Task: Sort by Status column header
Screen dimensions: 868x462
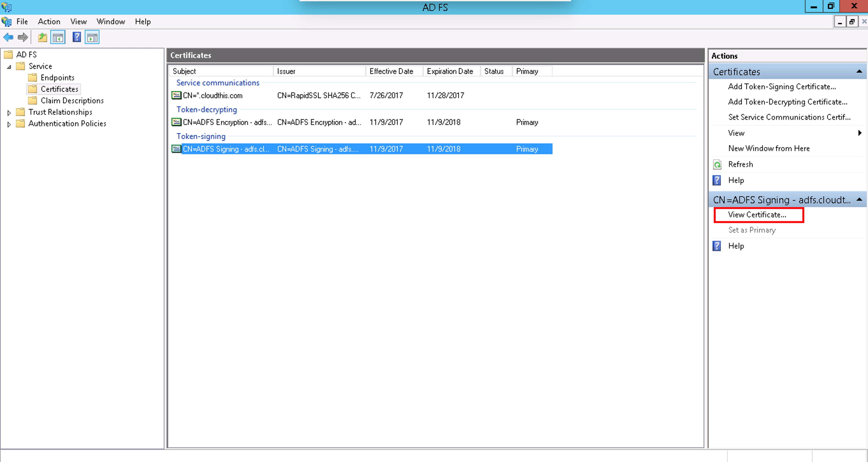Action: point(496,71)
